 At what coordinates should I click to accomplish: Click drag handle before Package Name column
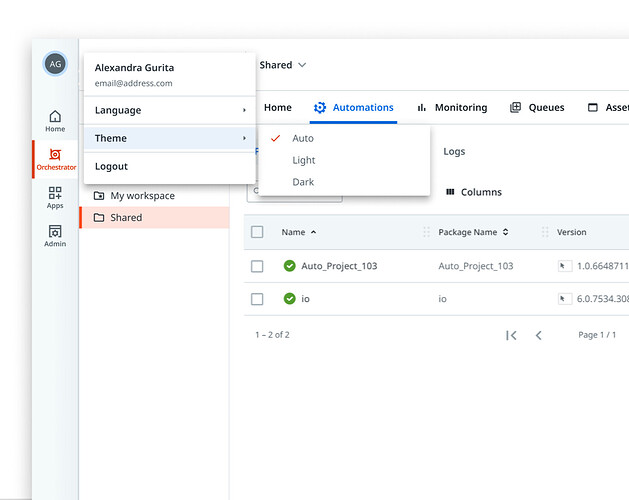coord(426,232)
